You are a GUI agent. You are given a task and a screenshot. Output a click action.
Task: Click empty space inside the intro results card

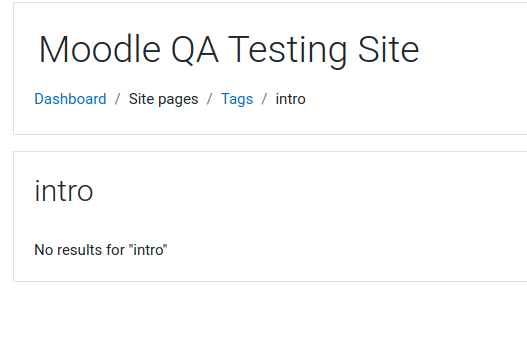pos(336,218)
